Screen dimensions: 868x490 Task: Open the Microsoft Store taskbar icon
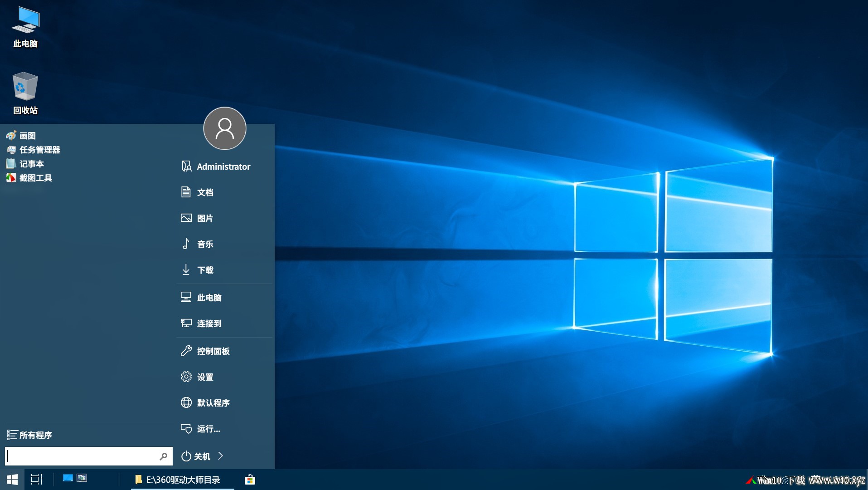click(x=250, y=480)
